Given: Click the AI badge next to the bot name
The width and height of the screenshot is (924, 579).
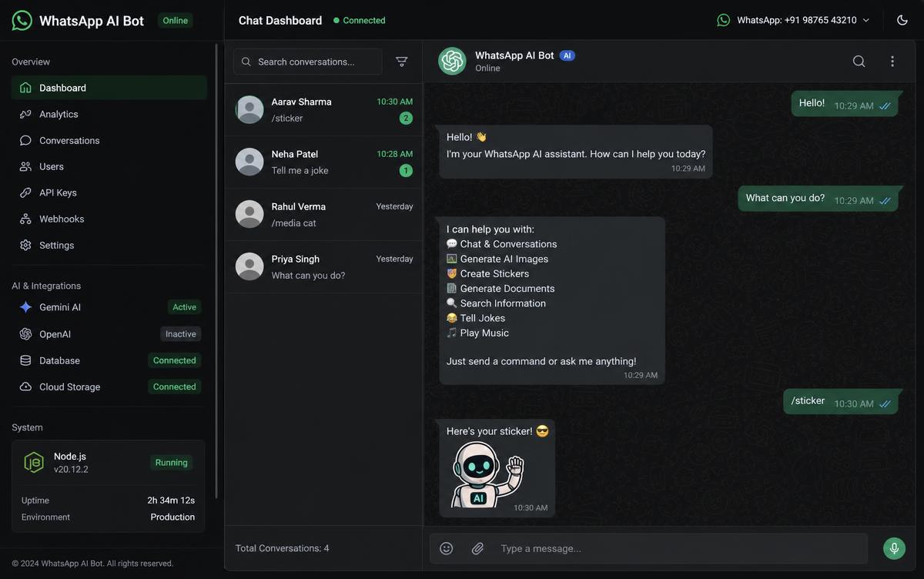Looking at the screenshot, I should (567, 55).
